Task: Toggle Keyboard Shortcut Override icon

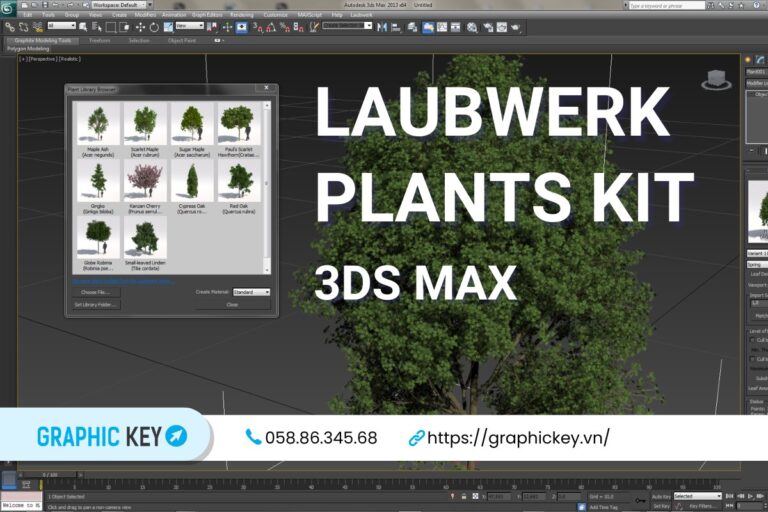Action: click(241, 27)
